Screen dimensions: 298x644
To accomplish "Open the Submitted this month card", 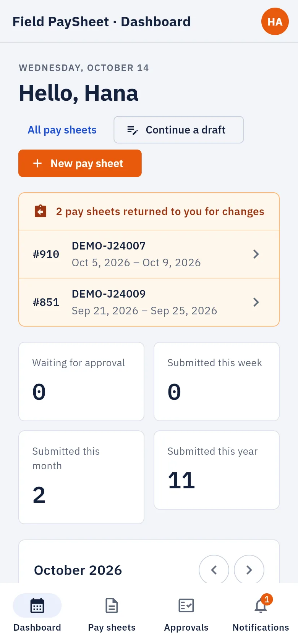I will [x=81, y=477].
